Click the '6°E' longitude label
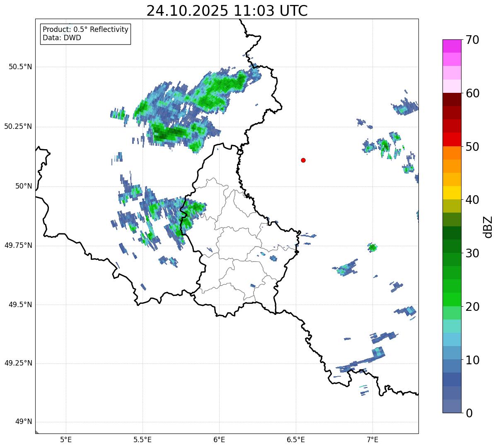 pyautogui.click(x=219, y=439)
